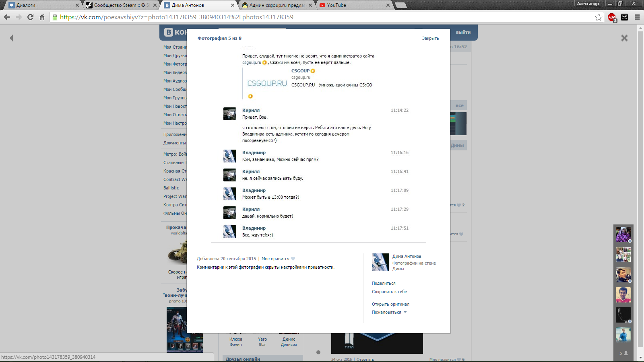The width and height of the screenshot is (644, 362).
Task: View site info via the green padlock
Action: pyautogui.click(x=55, y=17)
